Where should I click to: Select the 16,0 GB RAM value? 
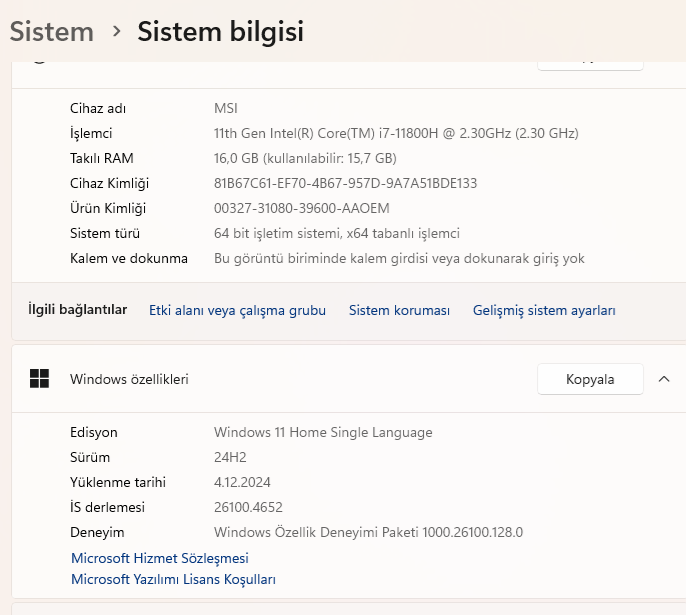(x=305, y=158)
